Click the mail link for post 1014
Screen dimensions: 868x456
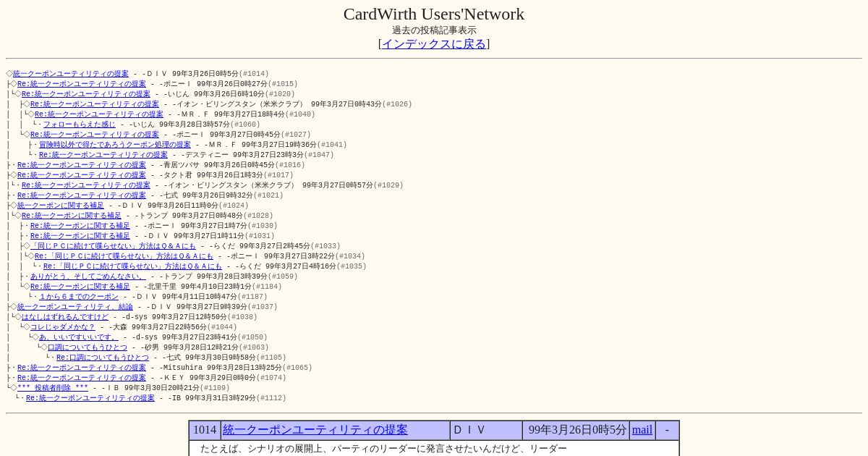(x=642, y=430)
